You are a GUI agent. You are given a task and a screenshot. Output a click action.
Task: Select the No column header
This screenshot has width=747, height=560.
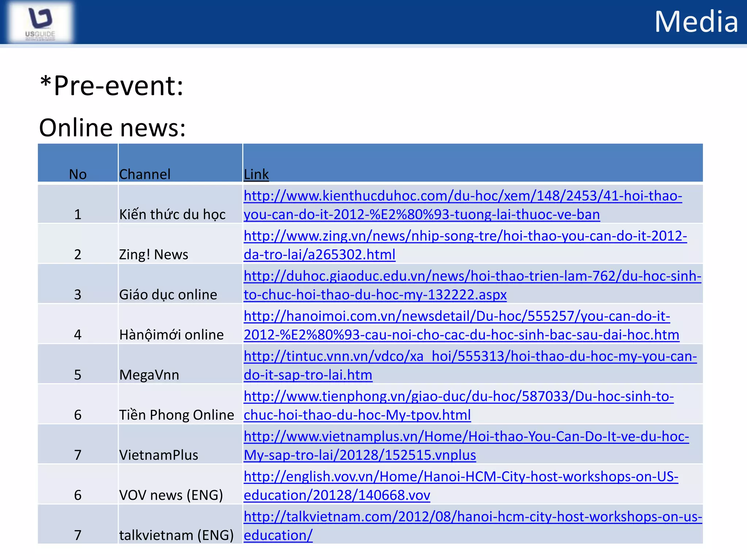[x=78, y=174]
